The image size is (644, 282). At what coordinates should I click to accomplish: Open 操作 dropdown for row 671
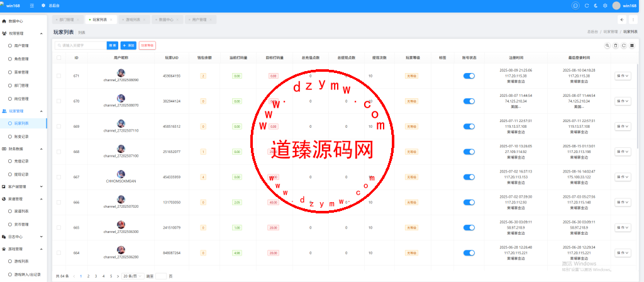tap(623, 76)
